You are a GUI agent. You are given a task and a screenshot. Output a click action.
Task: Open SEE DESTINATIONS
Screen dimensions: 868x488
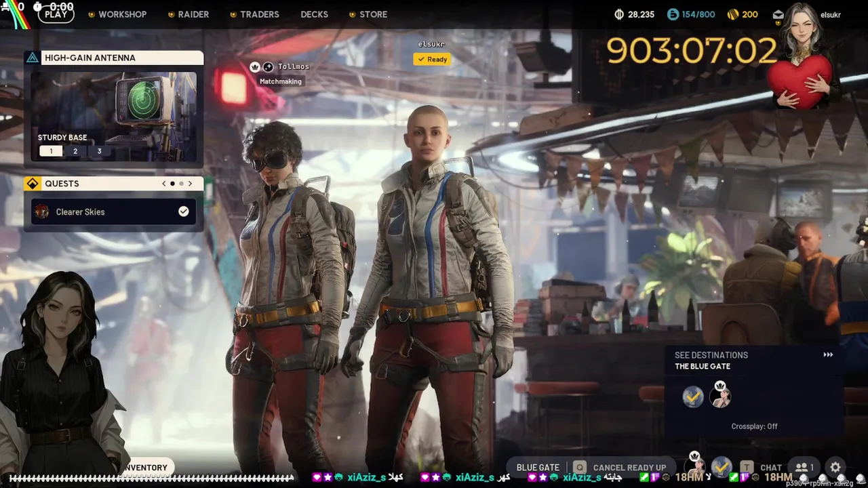(711, 355)
